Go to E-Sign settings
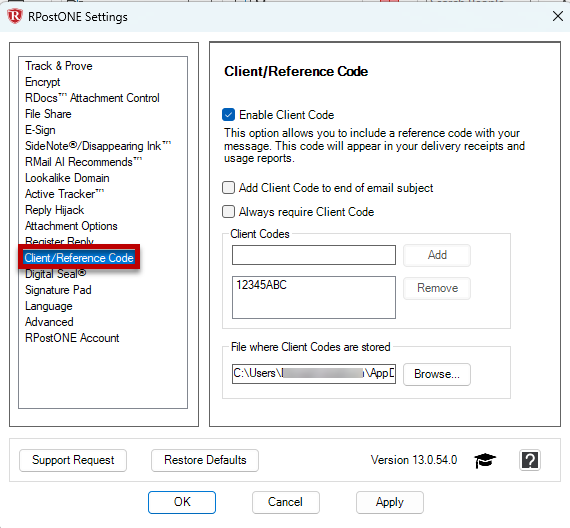 pyautogui.click(x=40, y=130)
